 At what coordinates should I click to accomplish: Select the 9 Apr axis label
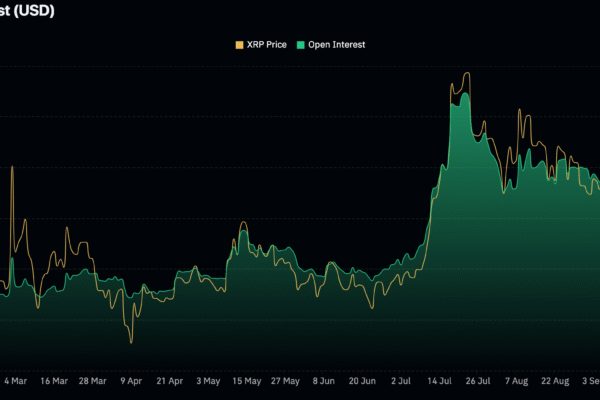pos(131,381)
